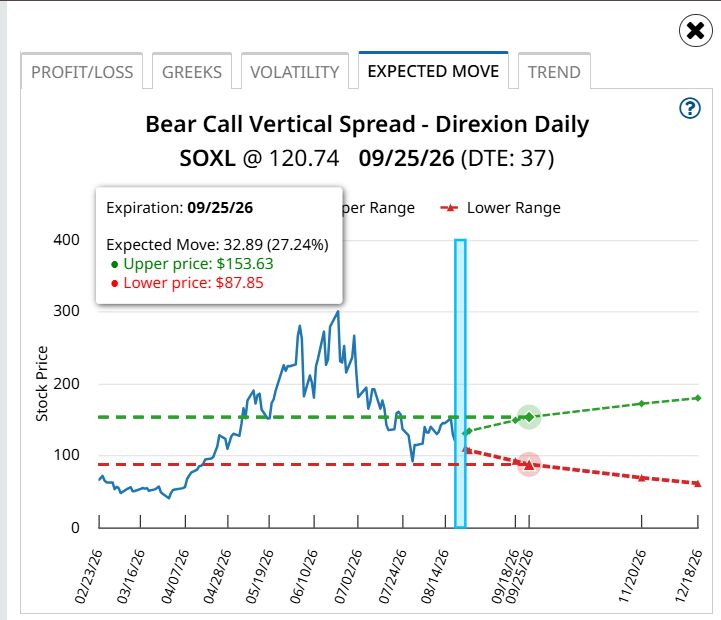Close the expected move dialog
721x620 pixels.
[695, 31]
